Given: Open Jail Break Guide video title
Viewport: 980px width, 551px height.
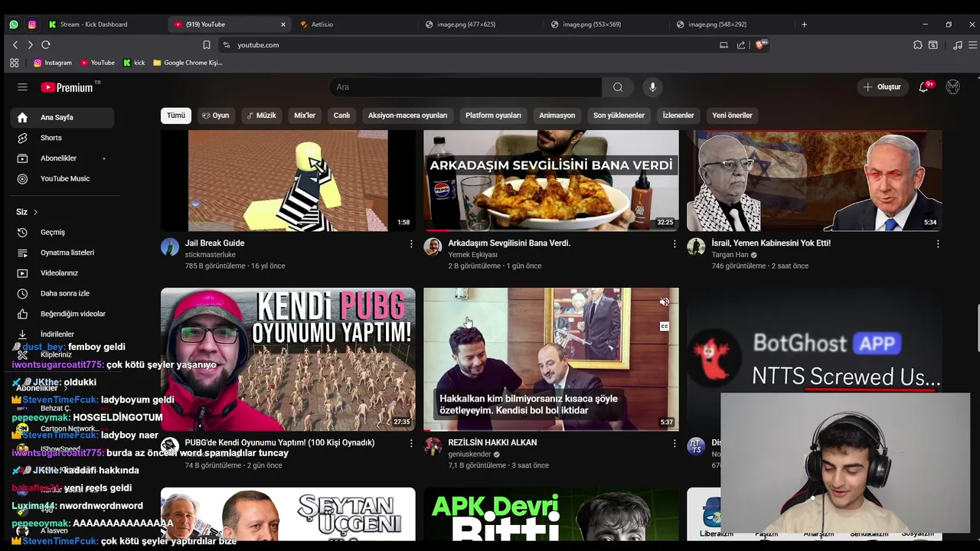Looking at the screenshot, I should (214, 243).
